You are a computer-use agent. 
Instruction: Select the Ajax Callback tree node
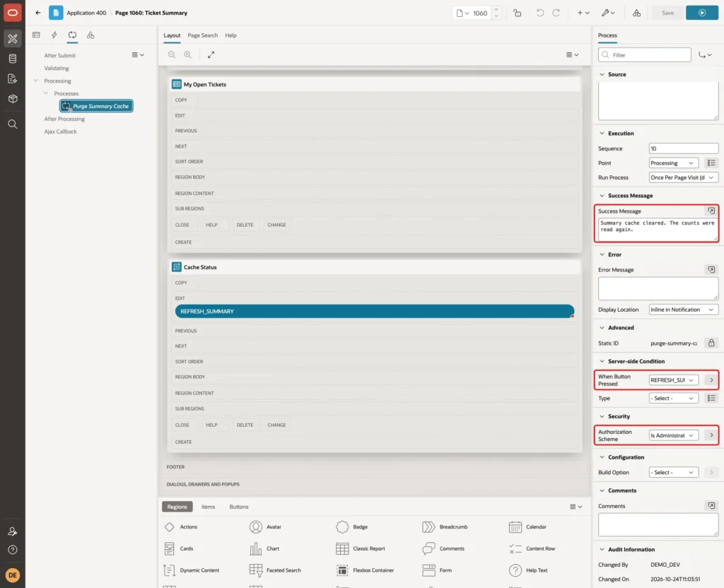[61, 131]
